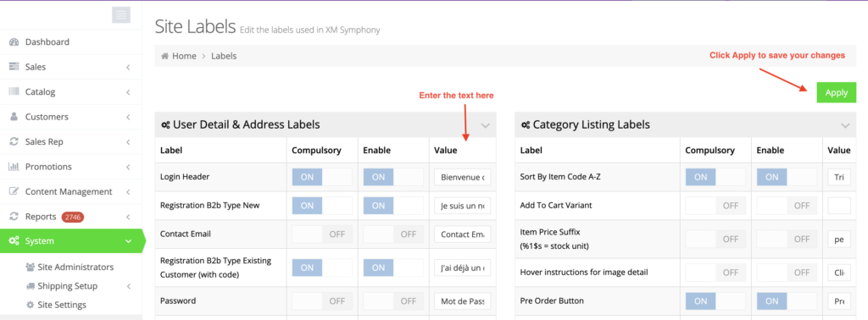Click the Sales sidebar icon

coord(14,67)
